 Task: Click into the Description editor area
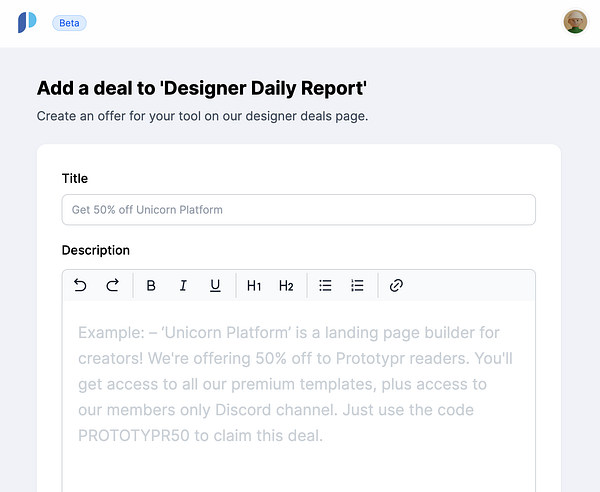point(298,396)
